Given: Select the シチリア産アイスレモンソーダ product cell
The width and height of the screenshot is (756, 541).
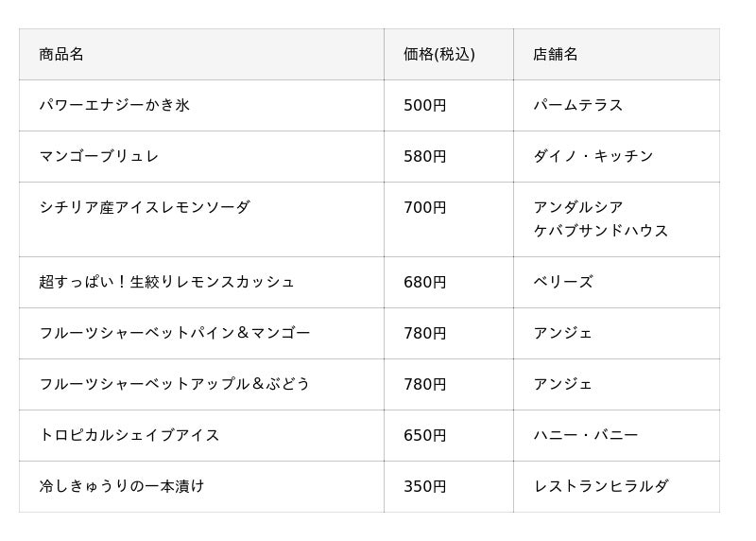Looking at the screenshot, I should click(145, 208).
